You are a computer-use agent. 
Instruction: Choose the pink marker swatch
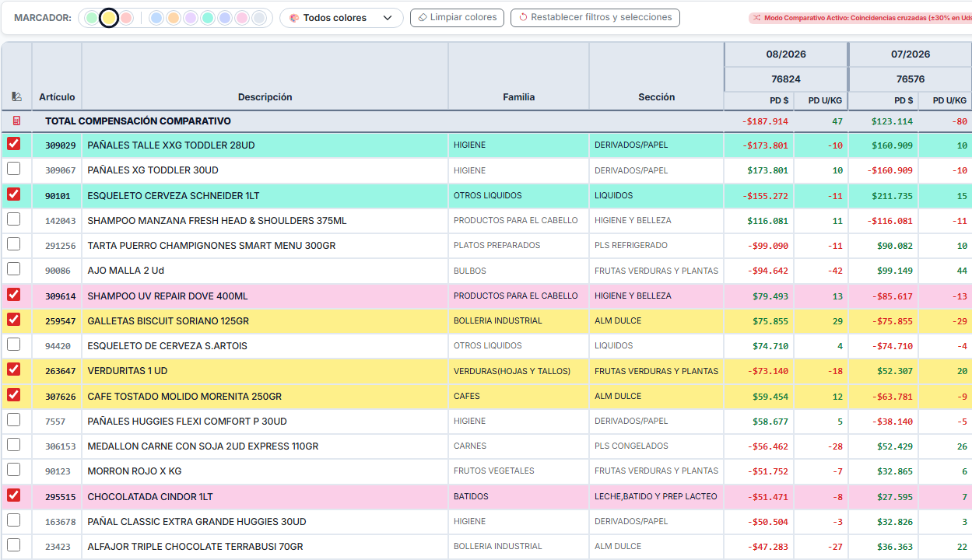(x=242, y=18)
